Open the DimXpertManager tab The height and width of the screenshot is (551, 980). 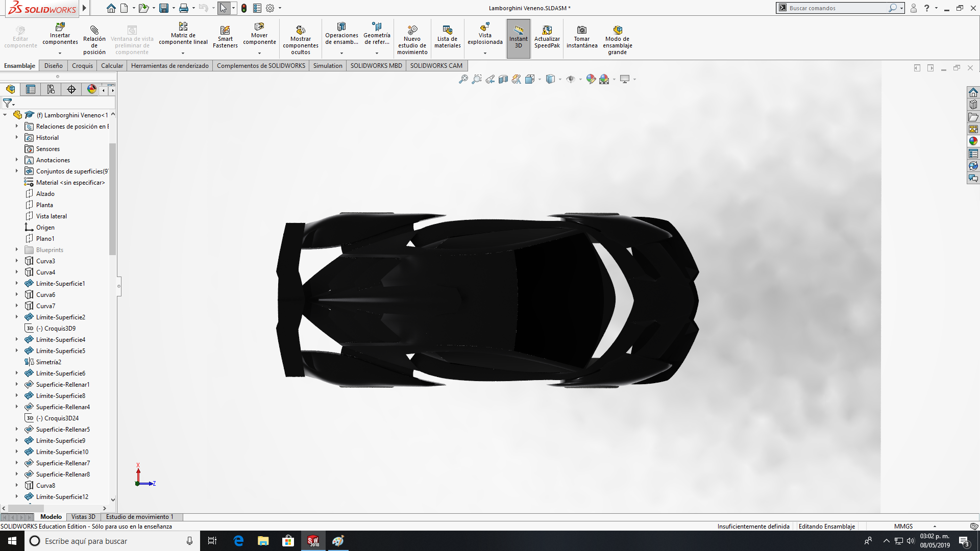(x=71, y=89)
